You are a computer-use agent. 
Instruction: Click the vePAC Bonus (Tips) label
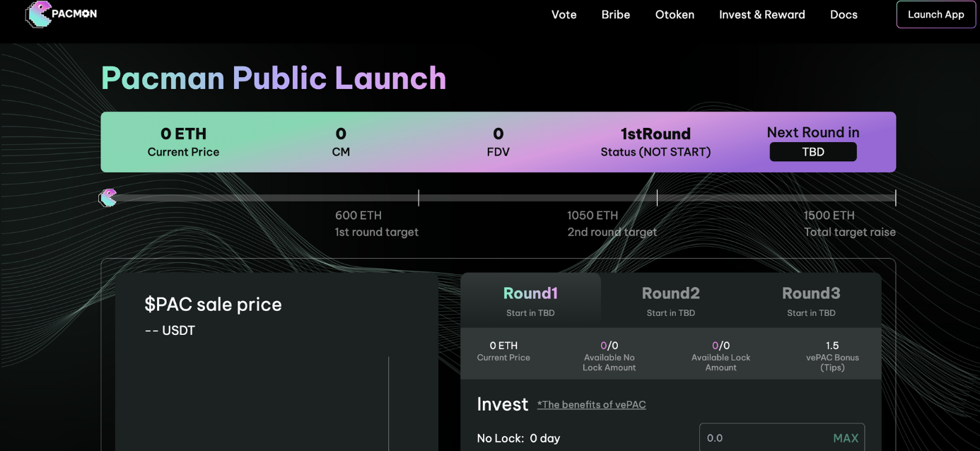[x=832, y=362]
